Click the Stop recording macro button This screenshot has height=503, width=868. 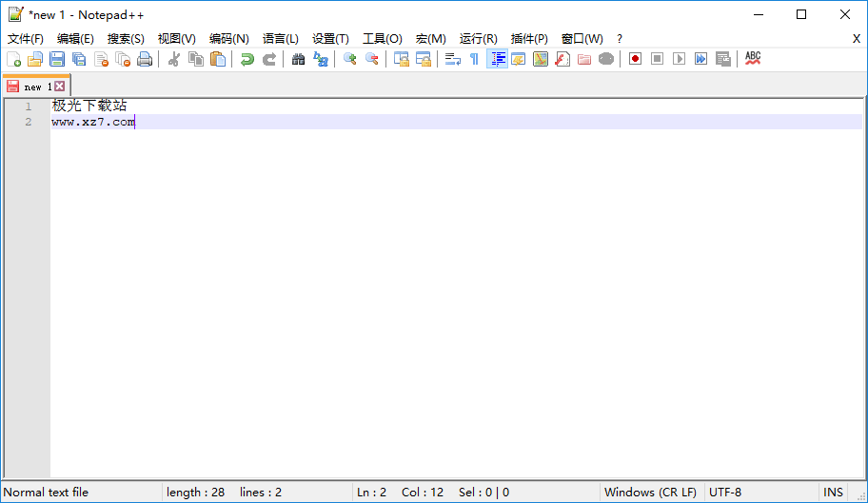coord(657,59)
